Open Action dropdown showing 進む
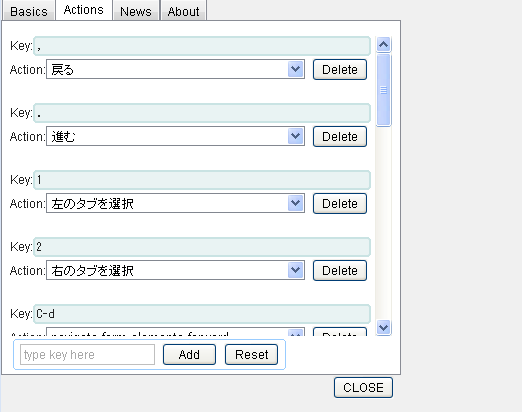 pyautogui.click(x=175, y=136)
